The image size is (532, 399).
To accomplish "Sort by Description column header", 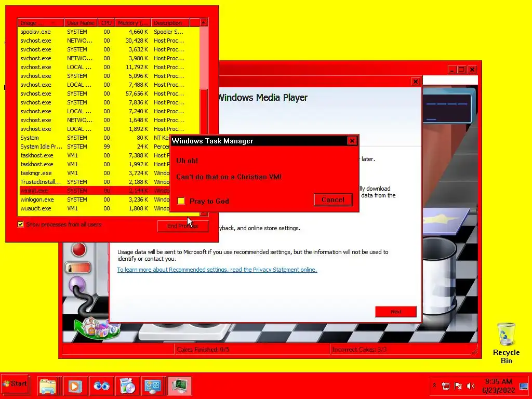I will coord(170,23).
